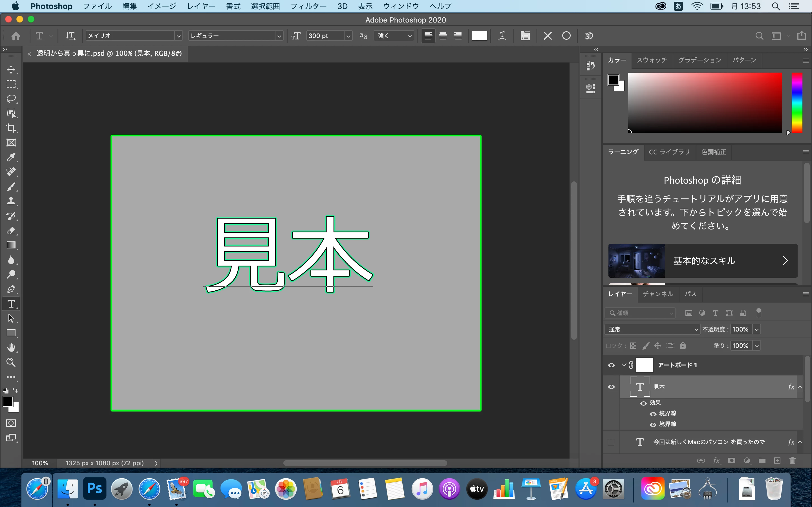Hide the 効果 layer effects
This screenshot has height=507, width=812.
tap(643, 403)
